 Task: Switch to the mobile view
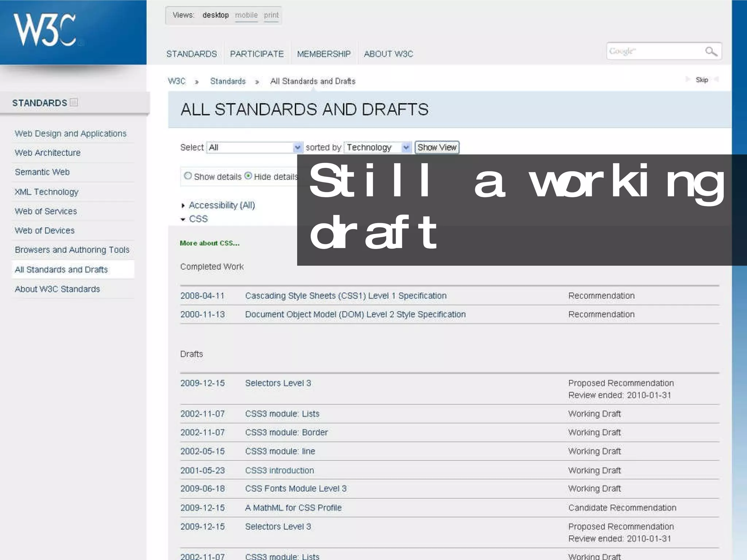(x=246, y=15)
